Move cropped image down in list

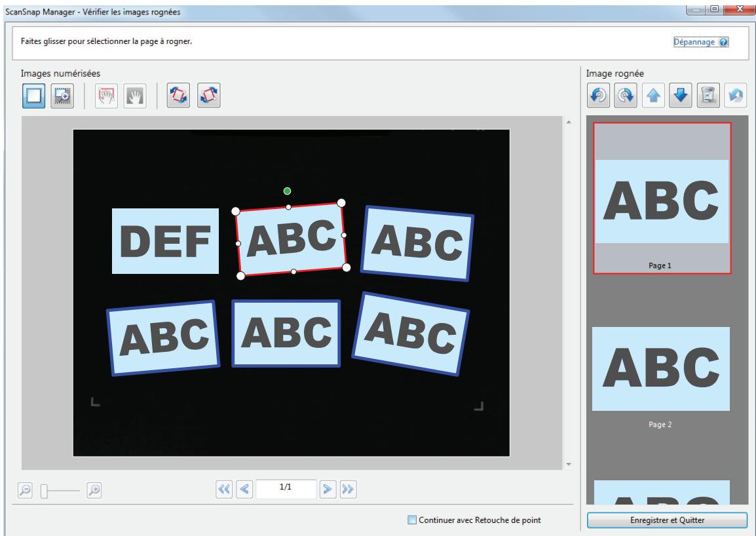[680, 95]
